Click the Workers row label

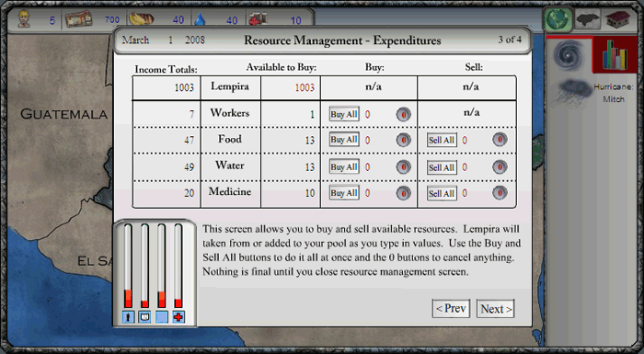tap(230, 112)
